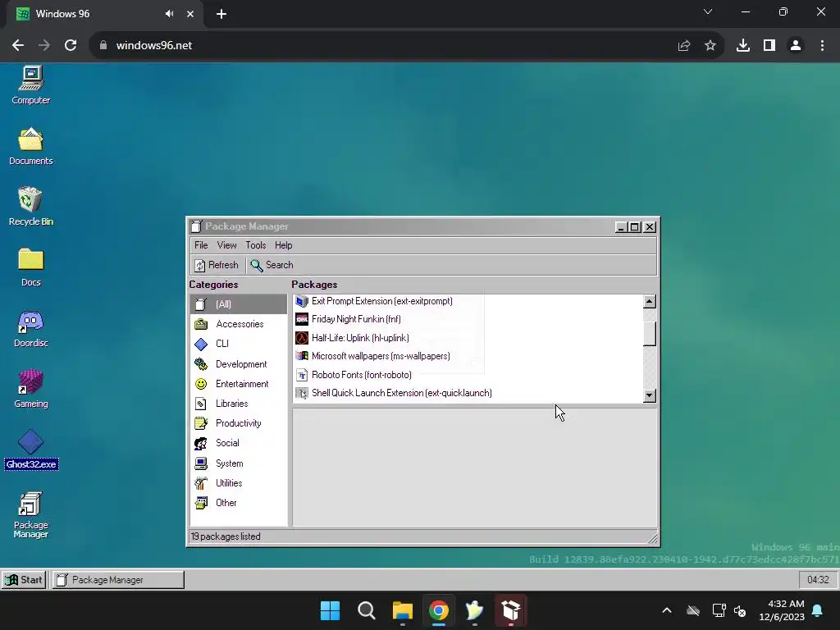
Task: Open a new browser tab
Action: 221,14
